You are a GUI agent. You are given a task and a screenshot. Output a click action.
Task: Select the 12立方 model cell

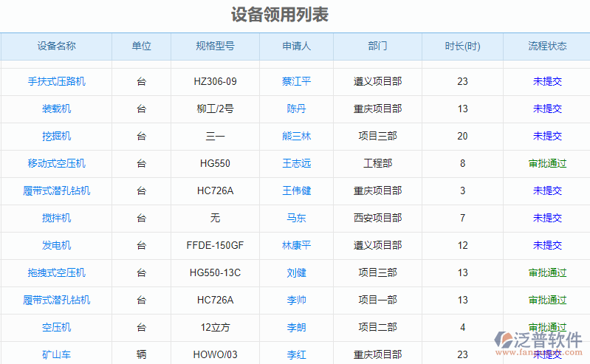[x=215, y=327]
